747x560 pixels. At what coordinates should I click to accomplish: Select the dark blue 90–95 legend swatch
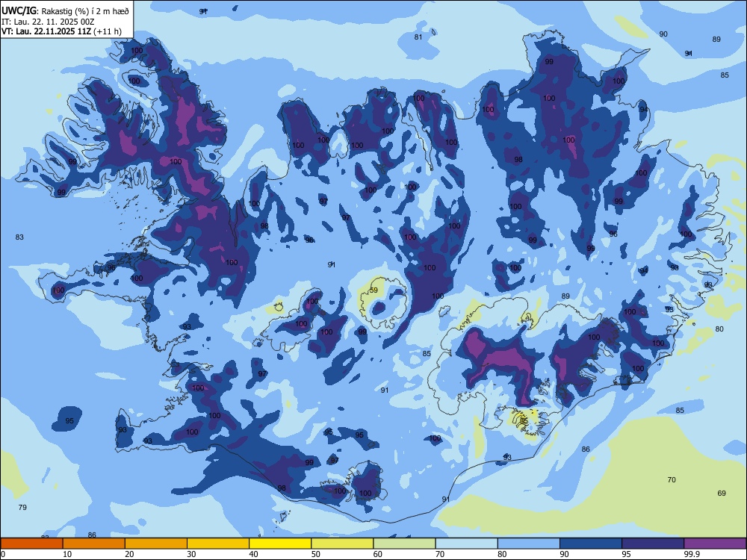pyautogui.click(x=591, y=544)
